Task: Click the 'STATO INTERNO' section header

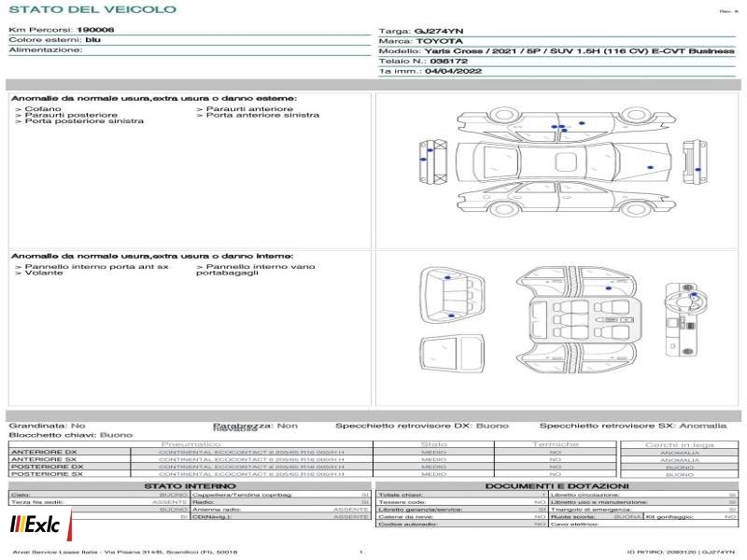Action: point(190,486)
